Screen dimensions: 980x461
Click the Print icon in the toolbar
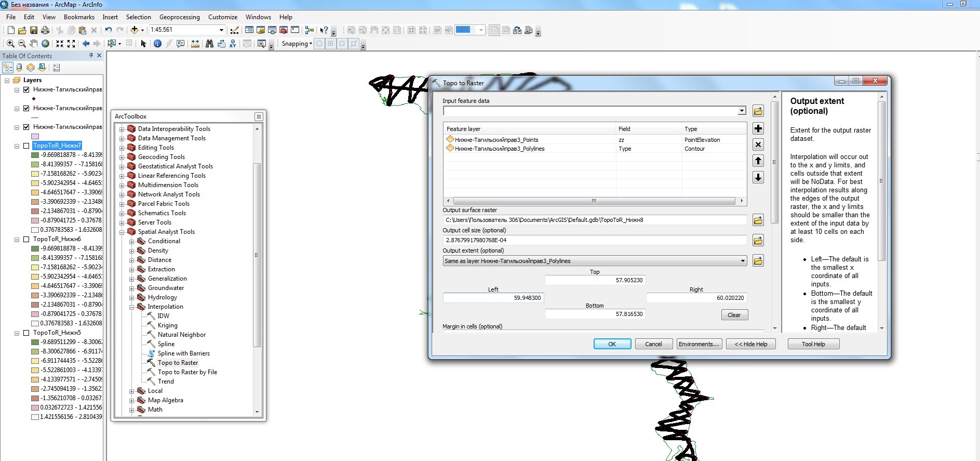tap(45, 30)
